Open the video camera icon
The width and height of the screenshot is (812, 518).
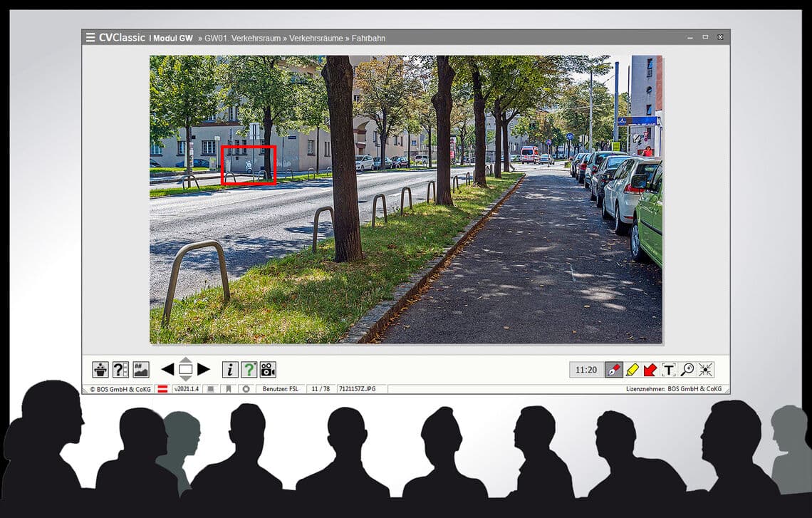tap(268, 369)
